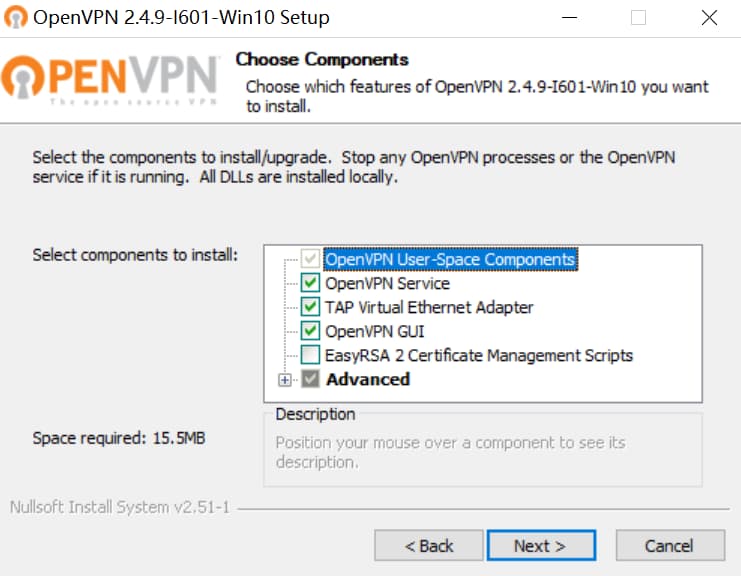The image size is (741, 576).
Task: Minimize the OpenVPN Setup window
Action: (568, 17)
